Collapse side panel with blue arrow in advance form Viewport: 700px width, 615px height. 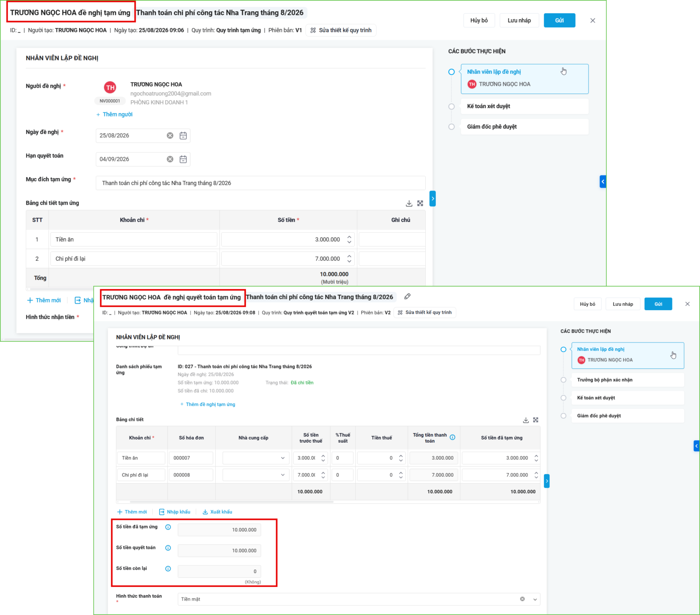coord(603,182)
